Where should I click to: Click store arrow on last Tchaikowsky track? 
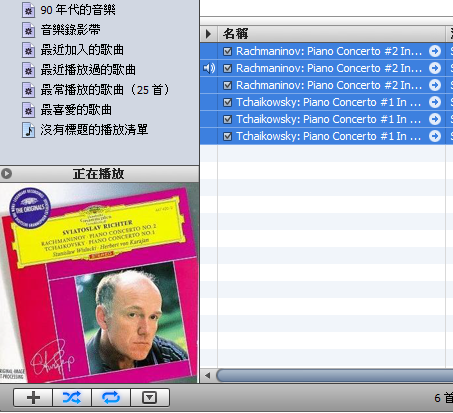435,136
